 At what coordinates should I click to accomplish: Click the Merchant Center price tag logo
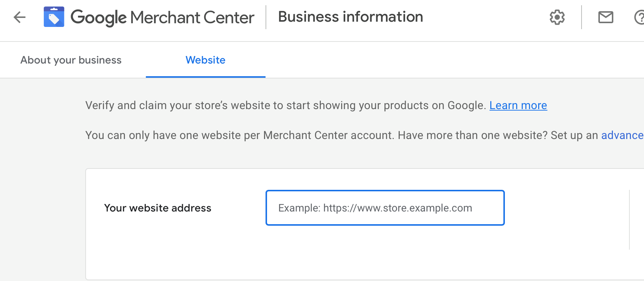[54, 17]
